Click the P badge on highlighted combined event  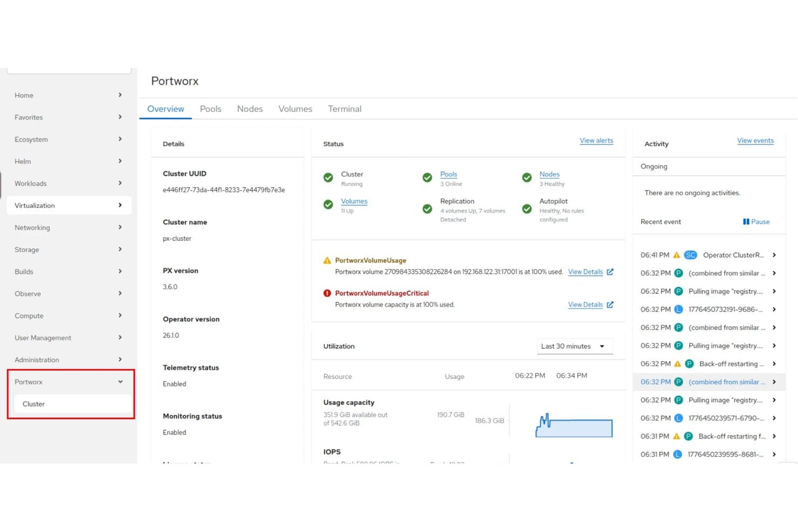(678, 382)
